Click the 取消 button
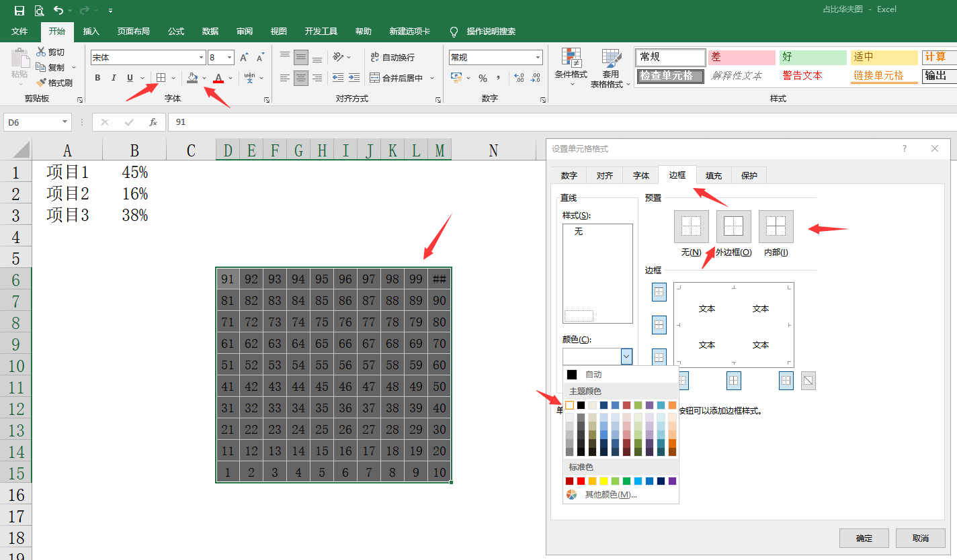Screen dimensions: 957x560 [x=920, y=538]
